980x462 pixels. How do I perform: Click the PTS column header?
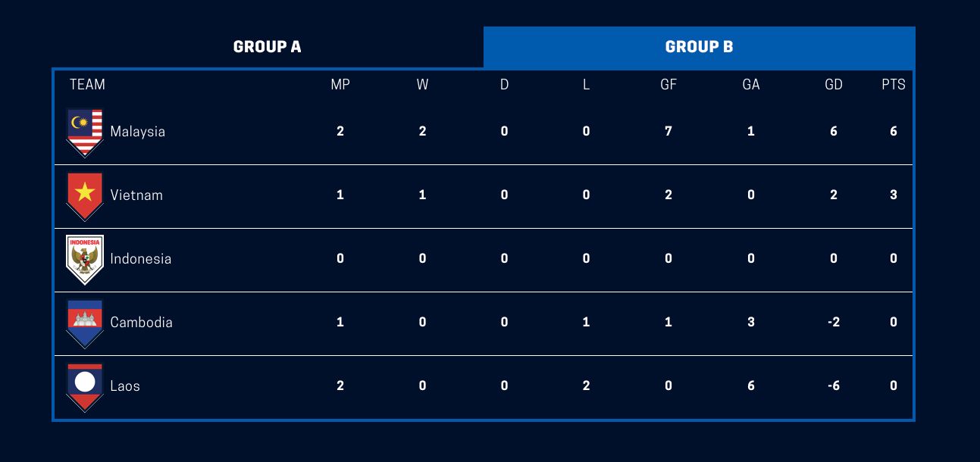coord(894,84)
